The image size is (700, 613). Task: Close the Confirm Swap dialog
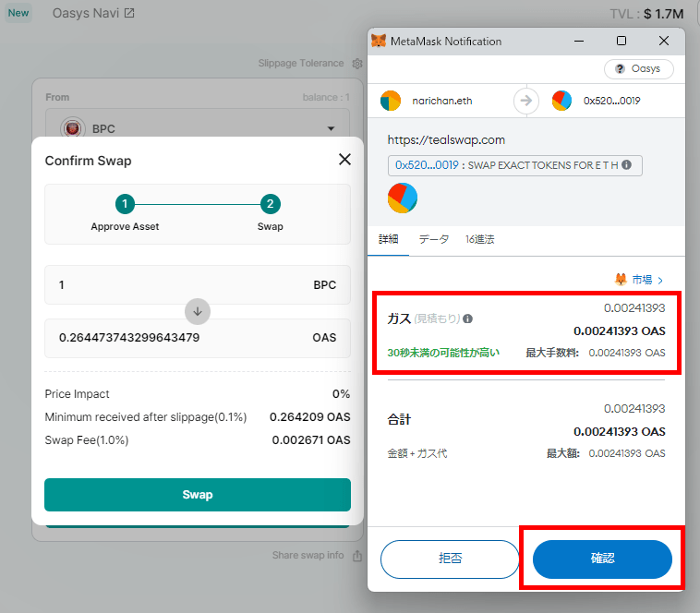coord(344,160)
